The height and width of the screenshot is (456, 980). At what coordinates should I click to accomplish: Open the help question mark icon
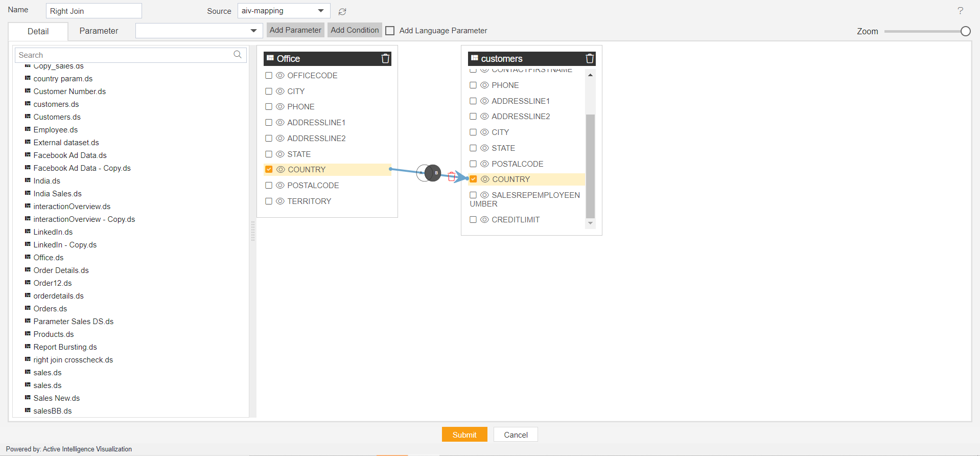(960, 11)
